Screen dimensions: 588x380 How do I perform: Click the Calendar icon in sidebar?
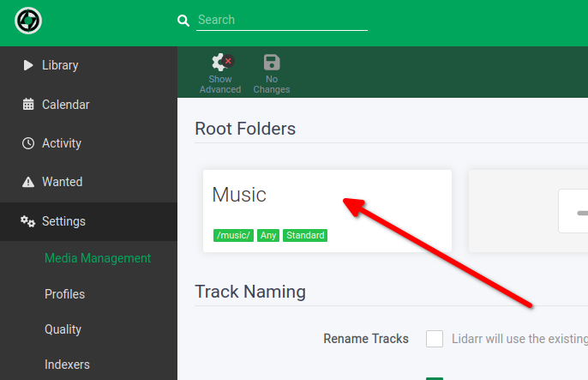pyautogui.click(x=28, y=105)
